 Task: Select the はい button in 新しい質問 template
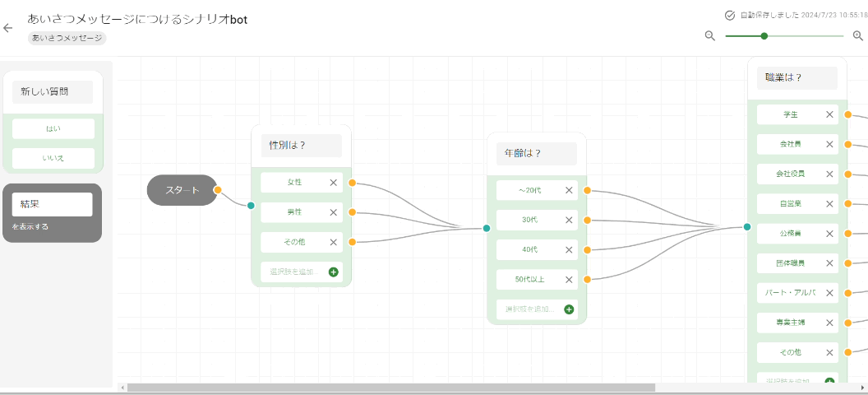[53, 129]
